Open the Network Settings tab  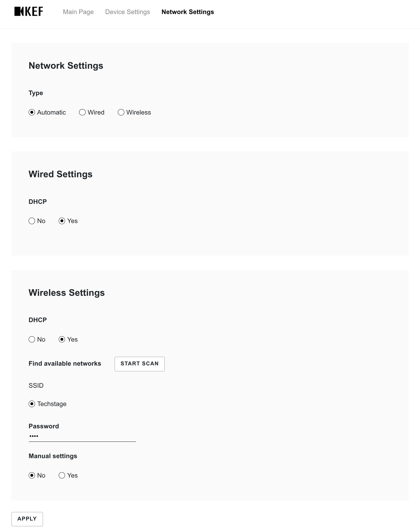(188, 12)
